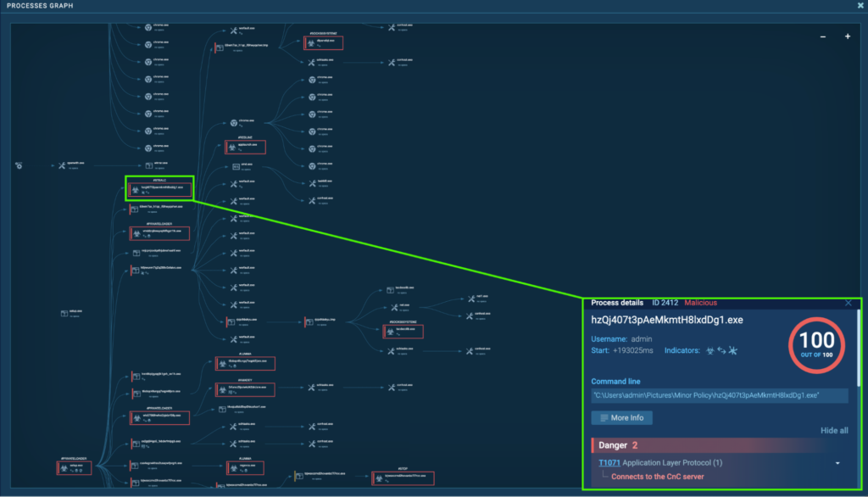Click the More Info button

621,417
